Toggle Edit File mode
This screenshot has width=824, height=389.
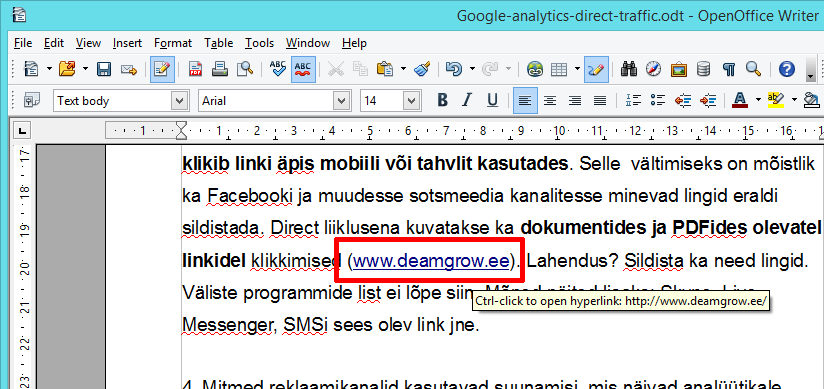point(162,69)
